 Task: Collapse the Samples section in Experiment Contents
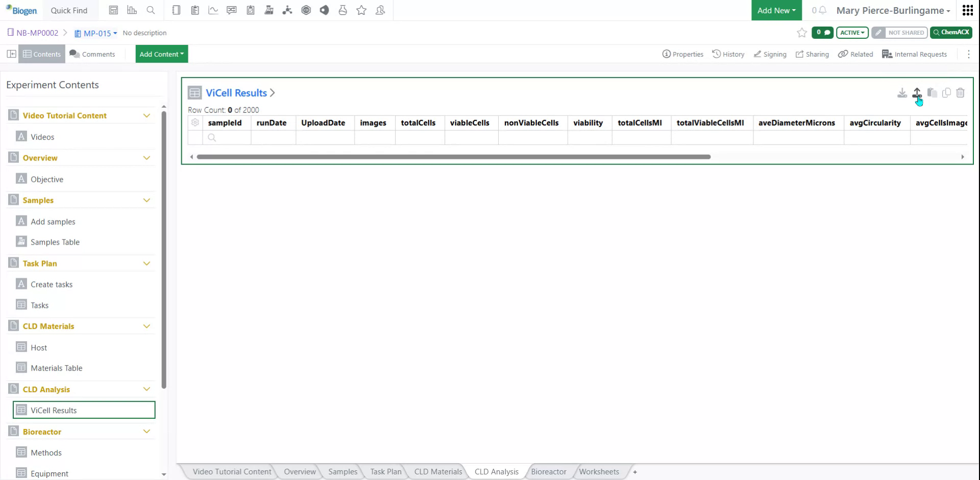[147, 200]
